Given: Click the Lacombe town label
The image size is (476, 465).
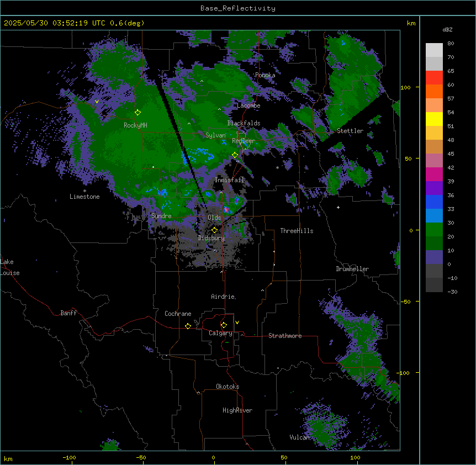Looking at the screenshot, I should coord(248,105).
